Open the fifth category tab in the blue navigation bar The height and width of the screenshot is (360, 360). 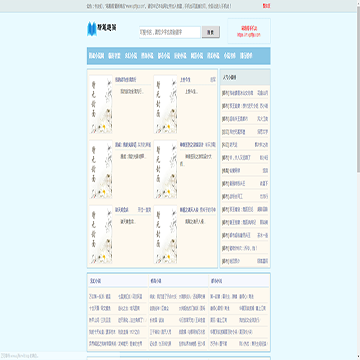pyautogui.click(x=164, y=56)
